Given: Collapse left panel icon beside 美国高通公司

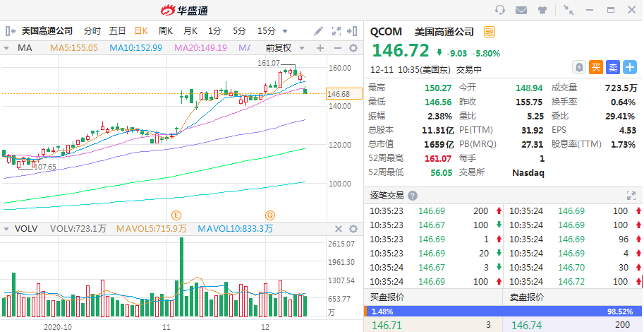Looking at the screenshot, I should click(11, 31).
